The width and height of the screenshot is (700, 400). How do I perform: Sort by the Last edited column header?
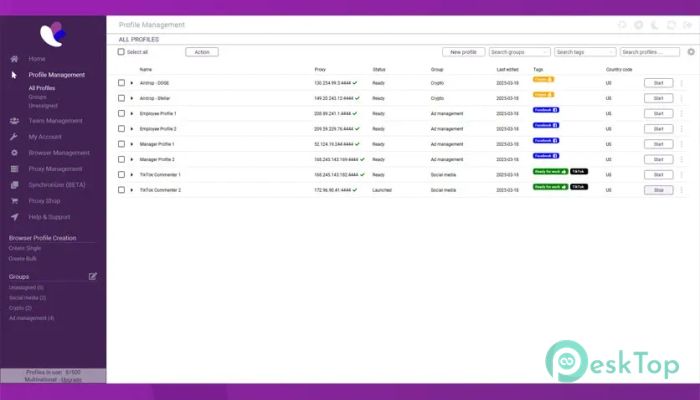coord(508,70)
